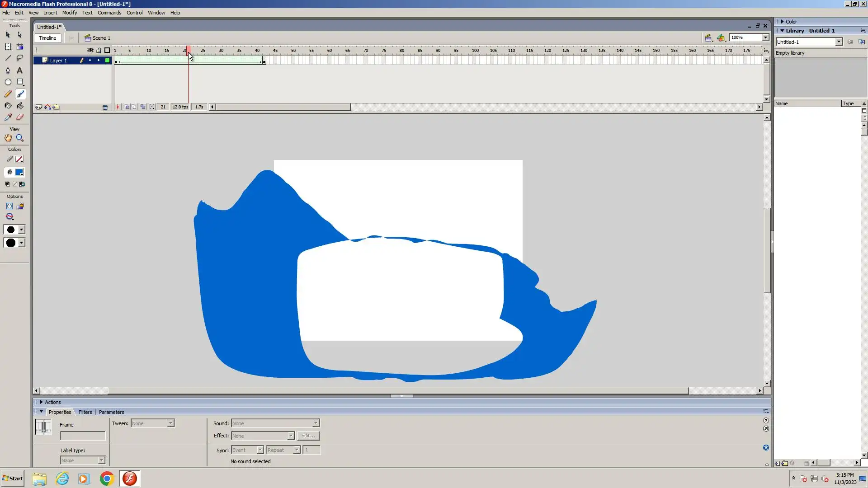868x488 pixels.
Task: Click the Zoom tool
Action: pos(20,138)
